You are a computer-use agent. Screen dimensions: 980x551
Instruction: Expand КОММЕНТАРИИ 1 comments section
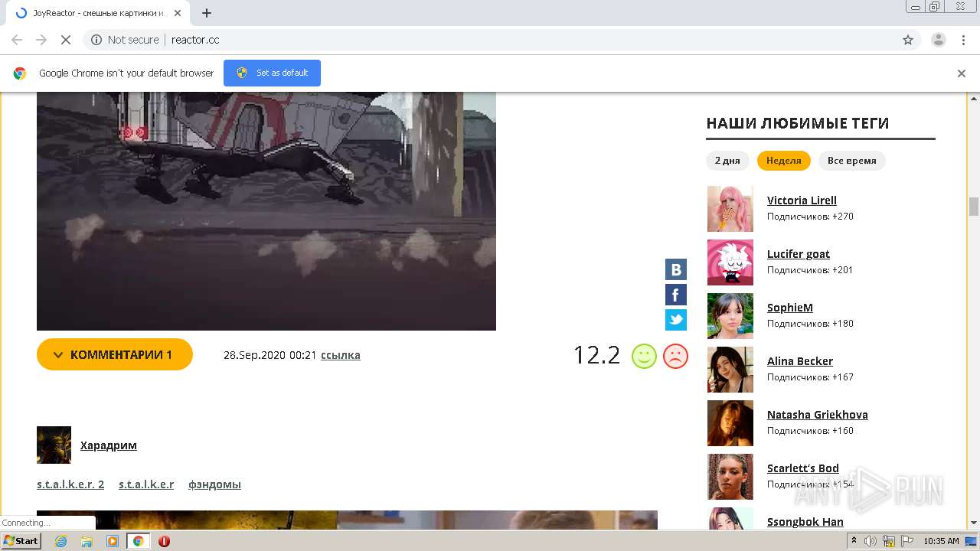click(115, 354)
